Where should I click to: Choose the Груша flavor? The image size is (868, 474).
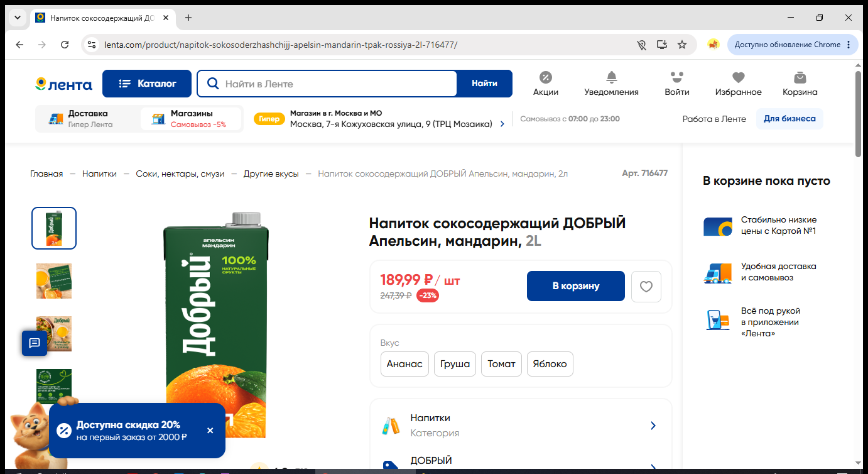coord(455,364)
